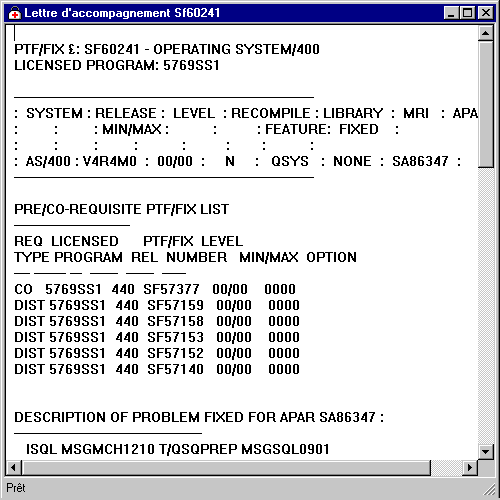This screenshot has width=500, height=500.
Task: Click the DIST row SF57153
Action: [157, 337]
